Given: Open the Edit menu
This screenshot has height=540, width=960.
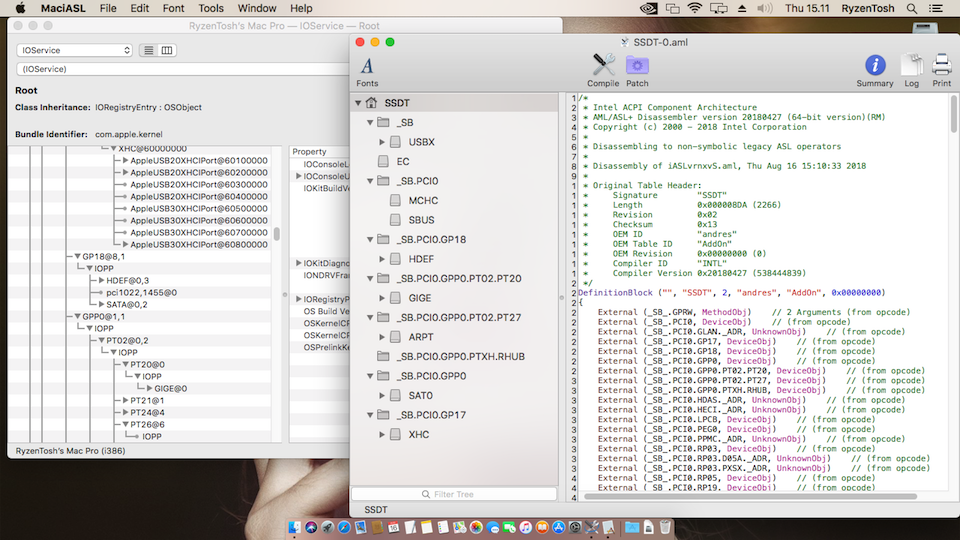Looking at the screenshot, I should coord(140,8).
